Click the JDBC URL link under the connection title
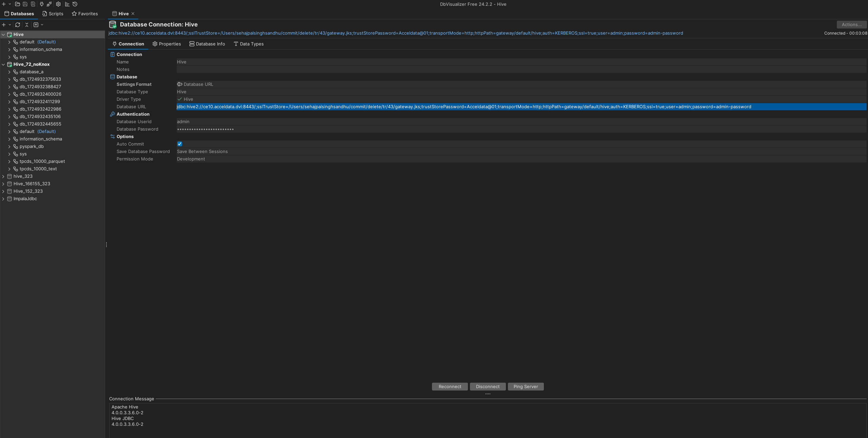 [x=396, y=33]
